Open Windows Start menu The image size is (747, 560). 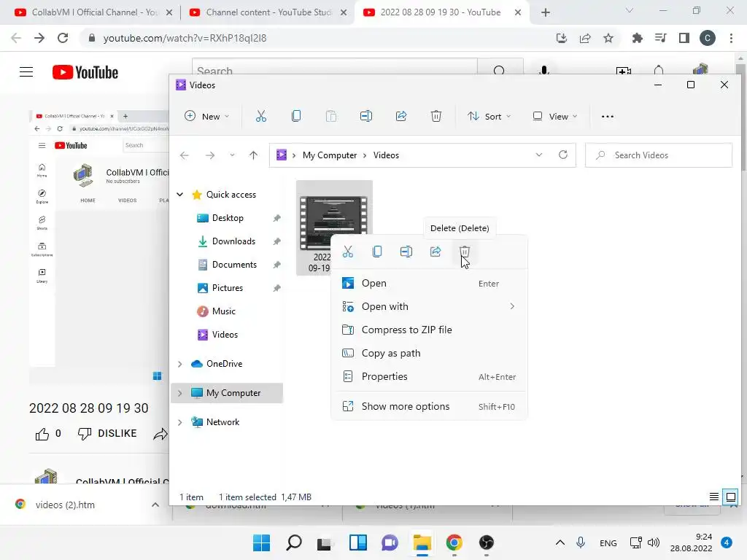[x=262, y=542]
